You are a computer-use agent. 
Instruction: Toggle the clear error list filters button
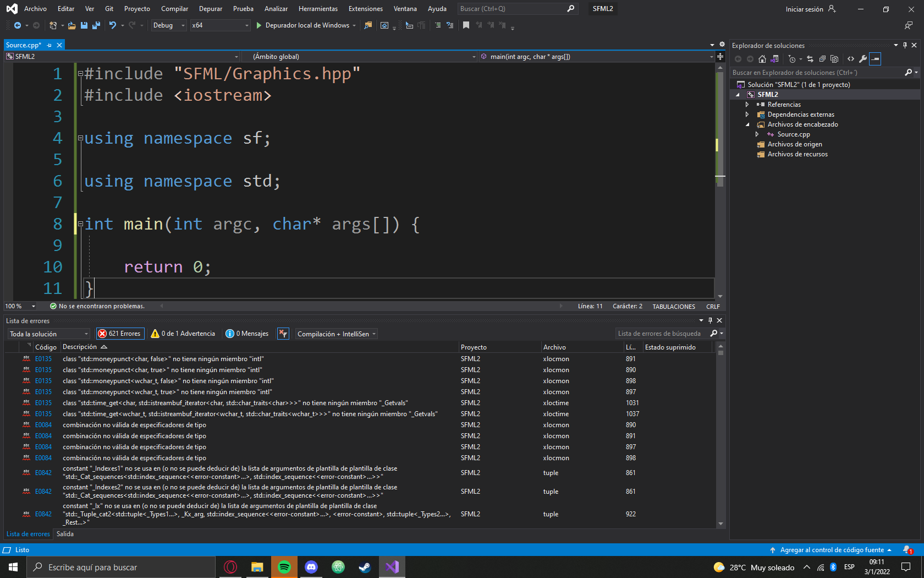tap(283, 334)
